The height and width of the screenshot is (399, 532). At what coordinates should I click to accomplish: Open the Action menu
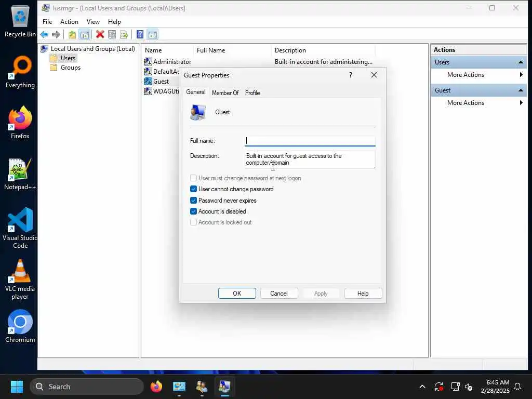[x=69, y=22]
